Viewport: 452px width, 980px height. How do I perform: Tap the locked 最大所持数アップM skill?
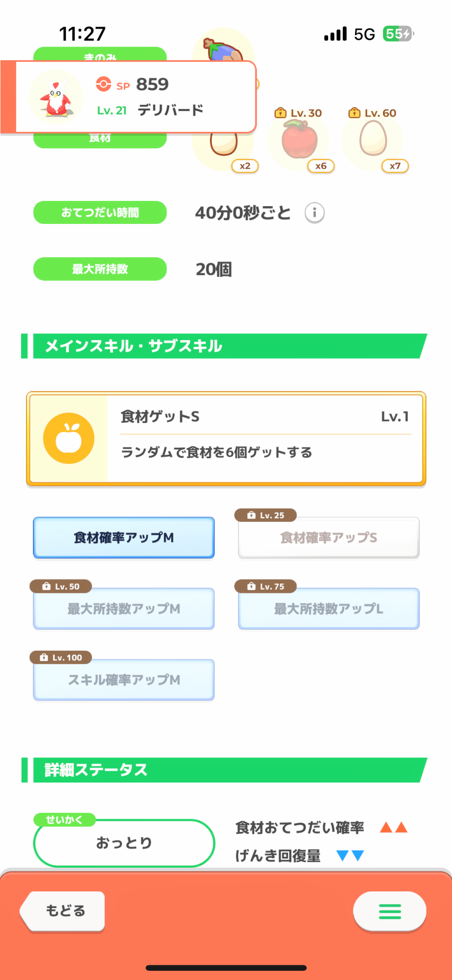[124, 609]
